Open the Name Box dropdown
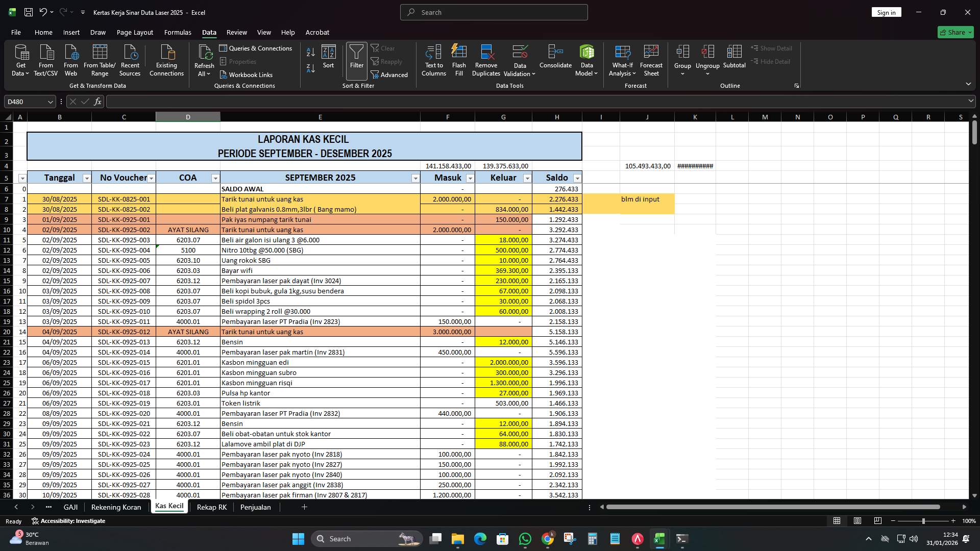Image resolution: width=980 pixels, height=551 pixels. pyautogui.click(x=50, y=102)
